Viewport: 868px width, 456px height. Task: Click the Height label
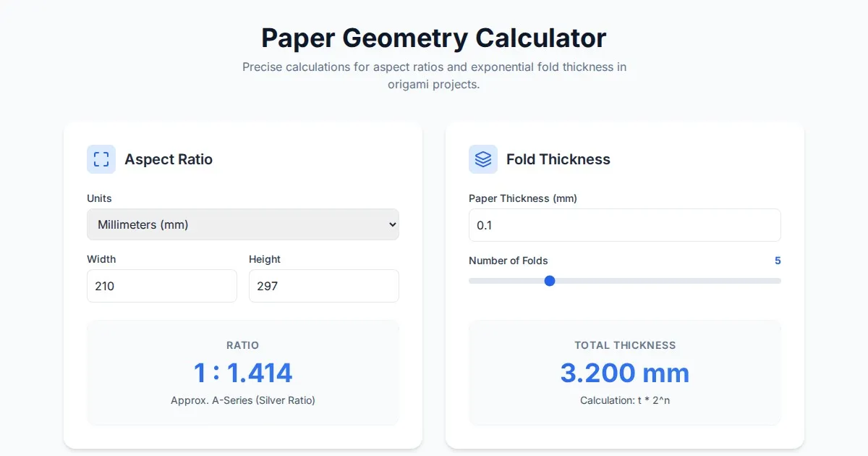[x=265, y=259]
